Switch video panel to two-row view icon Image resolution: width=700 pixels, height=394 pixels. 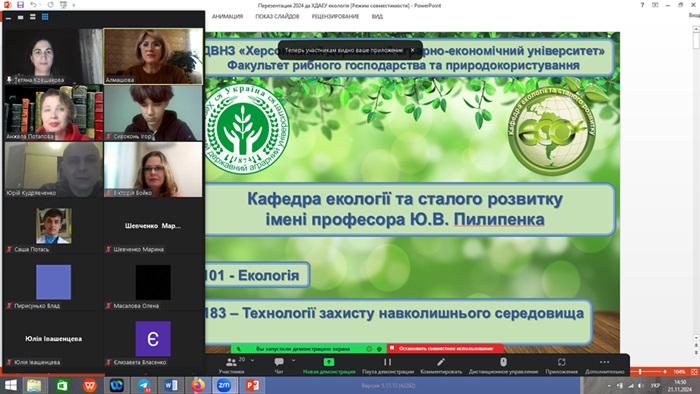click(x=33, y=17)
